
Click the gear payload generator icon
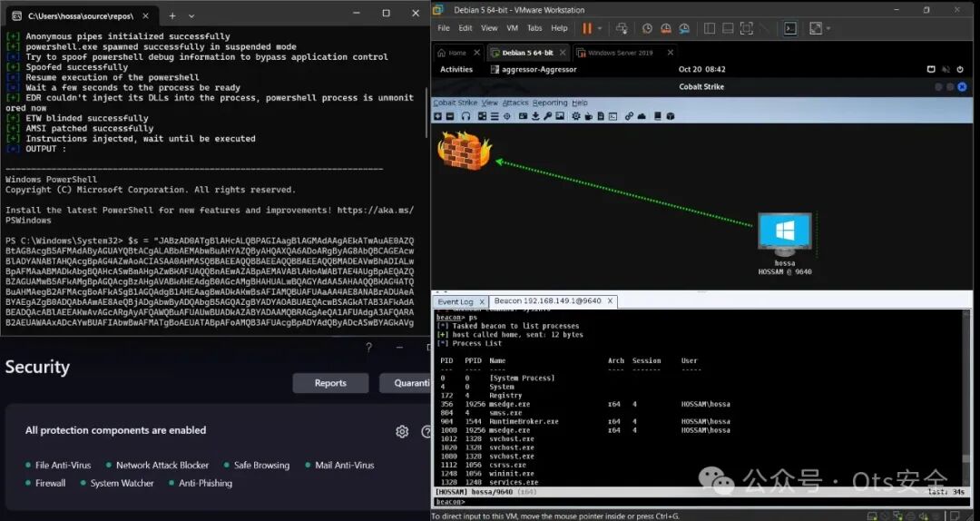pyautogui.click(x=576, y=116)
